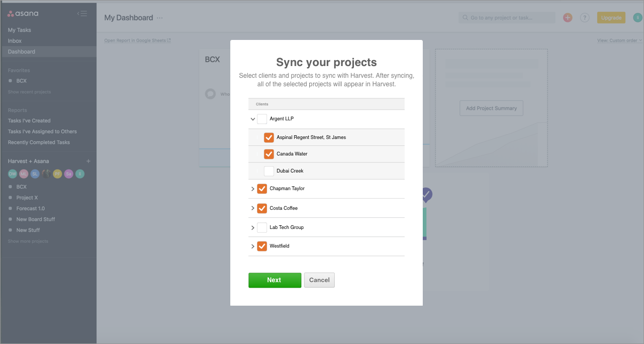Screen dimensions: 644x344
Task: Check the Dubai Creek project
Action: pyautogui.click(x=269, y=171)
